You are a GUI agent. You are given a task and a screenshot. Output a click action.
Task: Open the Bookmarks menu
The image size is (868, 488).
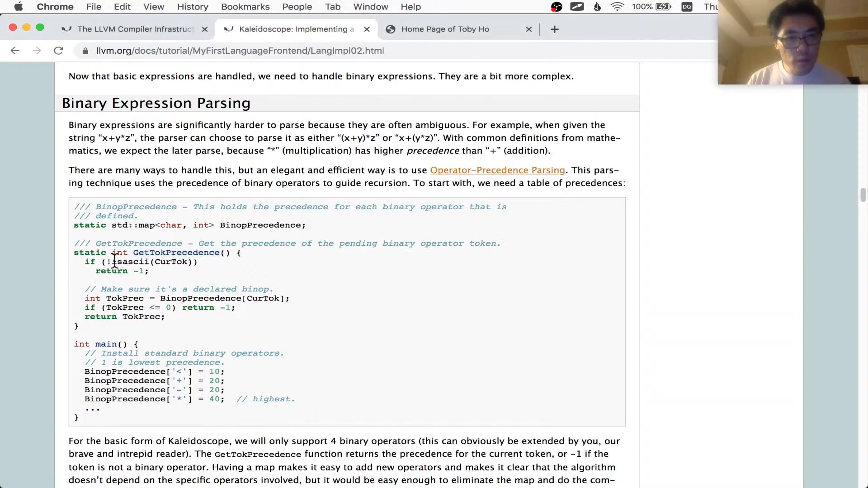245,7
